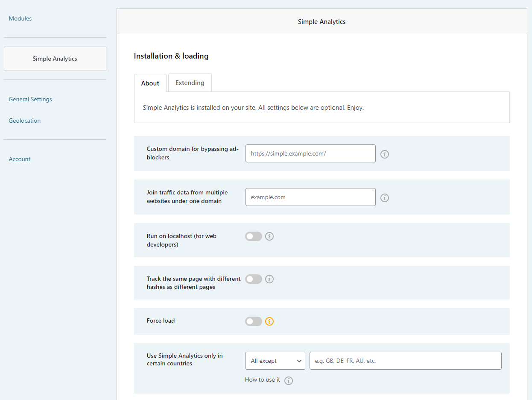Viewport: 532px width, 400px height.
Task: Open the Geolocation settings page
Action: click(25, 121)
